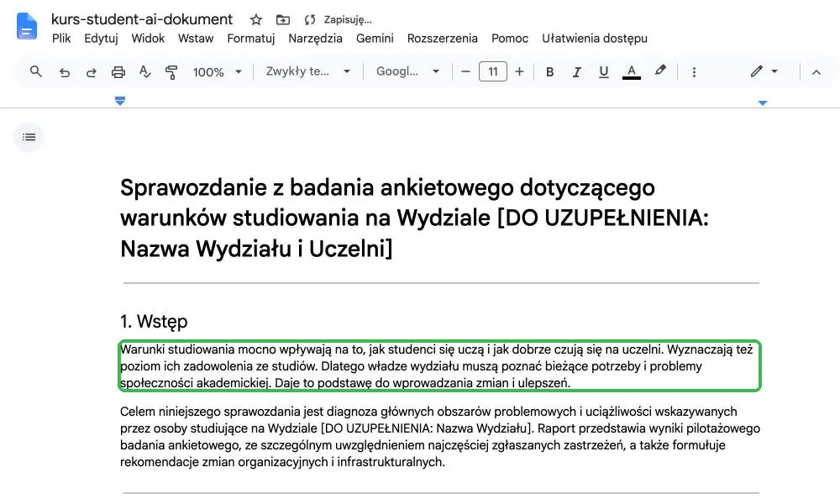
Task: Click the document title kurs-student-ai-dokument
Action: pos(142,19)
